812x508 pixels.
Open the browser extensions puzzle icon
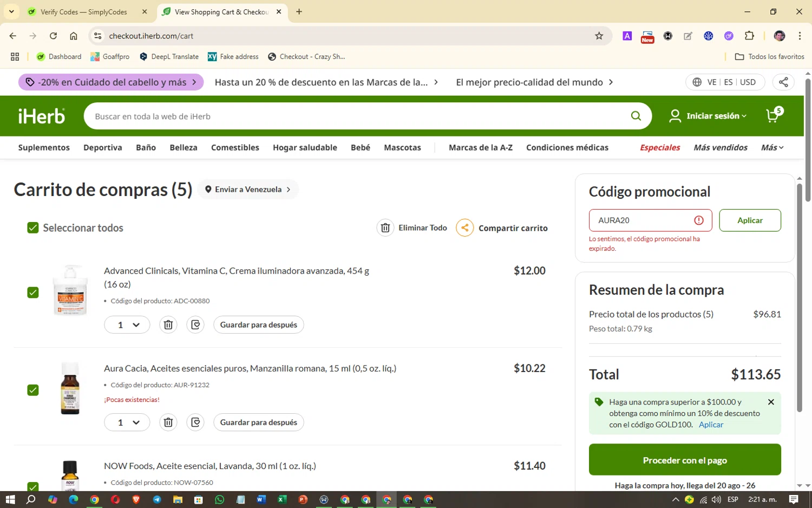tap(749, 36)
